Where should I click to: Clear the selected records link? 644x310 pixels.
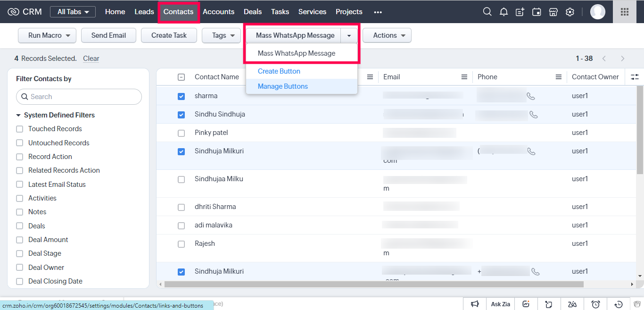click(91, 59)
